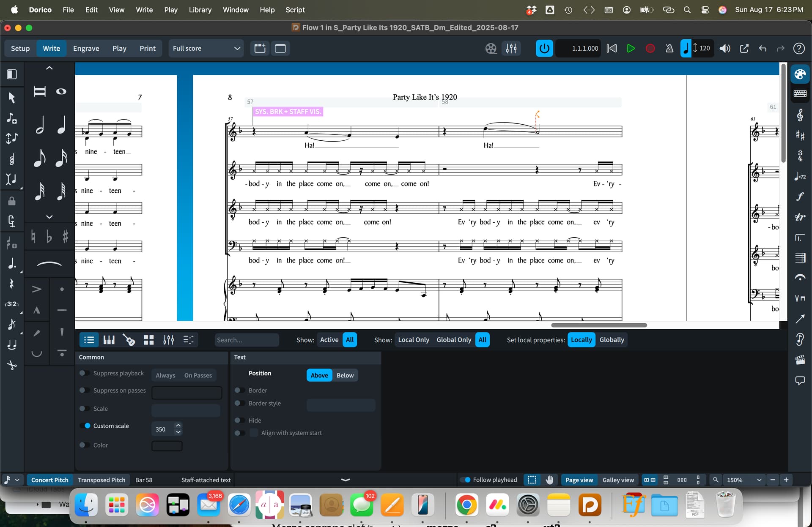
Task: Toggle Suppress playback property
Action: [x=85, y=373]
